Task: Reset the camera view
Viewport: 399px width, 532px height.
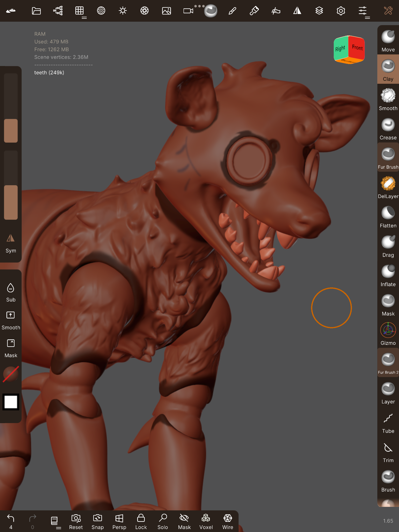Action: click(76, 522)
